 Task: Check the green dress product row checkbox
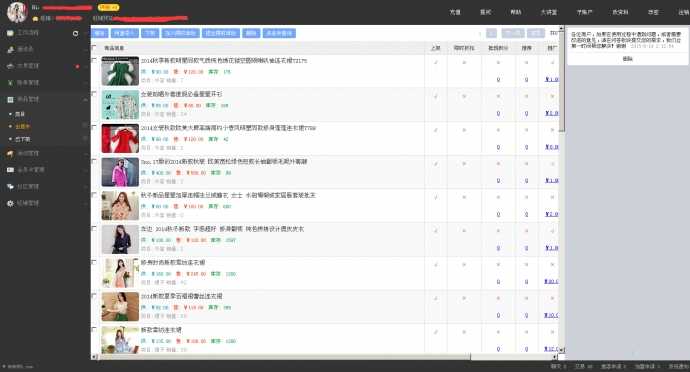[94, 59]
